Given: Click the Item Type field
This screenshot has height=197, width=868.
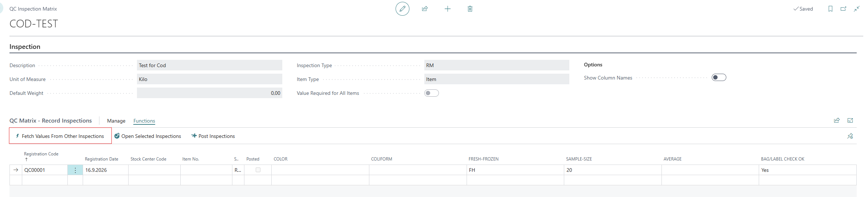Looking at the screenshot, I should [496, 79].
